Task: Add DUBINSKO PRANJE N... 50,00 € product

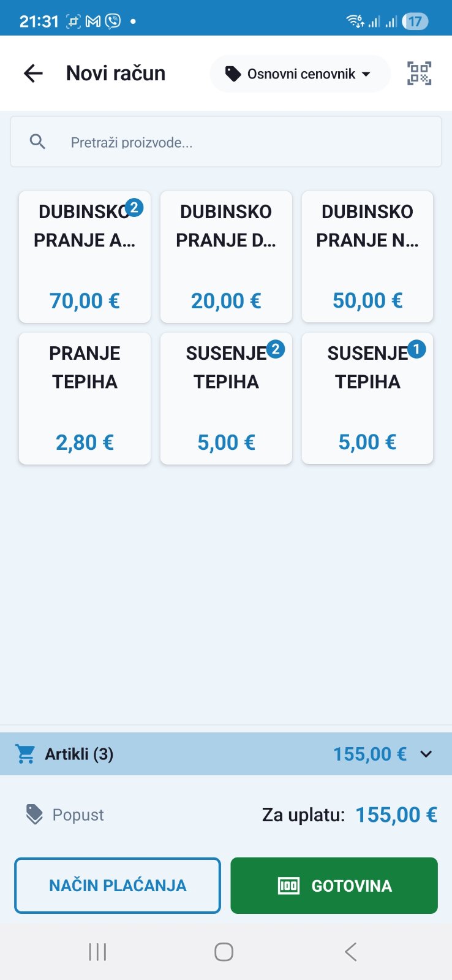Action: [x=367, y=257]
